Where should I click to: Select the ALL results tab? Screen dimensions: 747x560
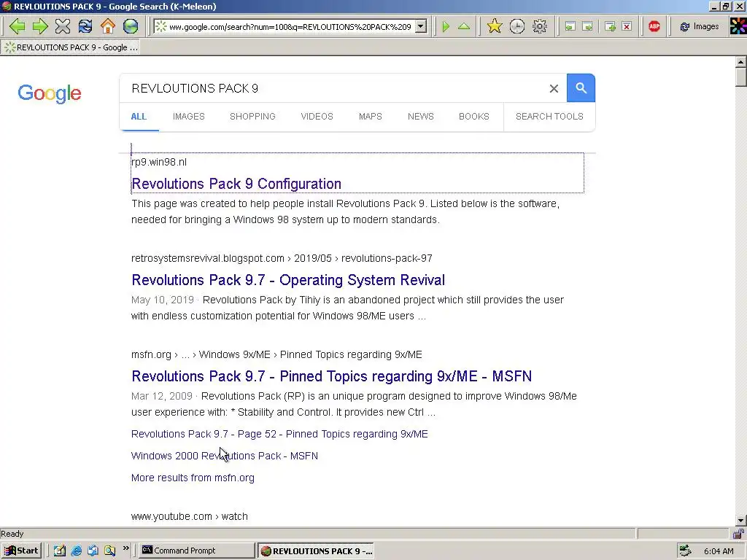(139, 117)
